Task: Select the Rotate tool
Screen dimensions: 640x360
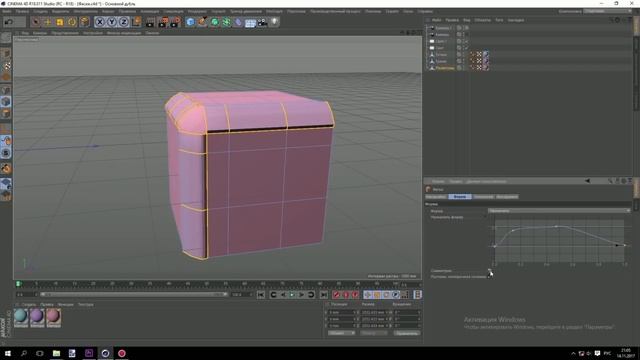Action: click(72, 22)
